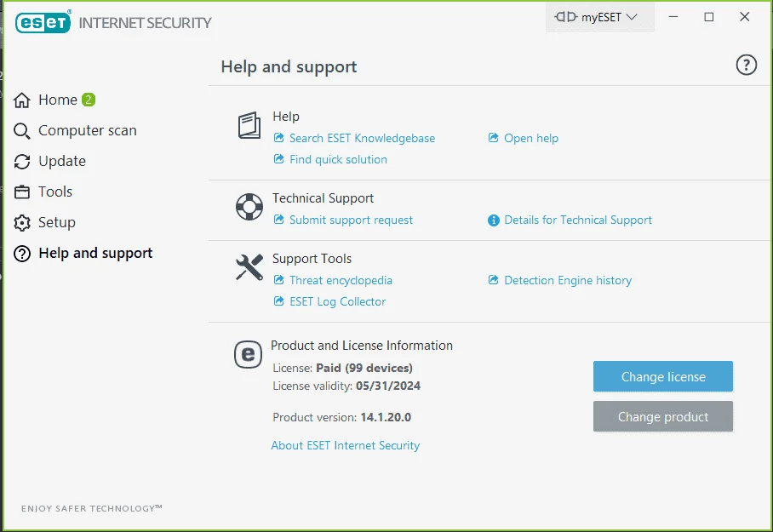
Task: Click the Home notification badge showing 2
Action: 89,100
